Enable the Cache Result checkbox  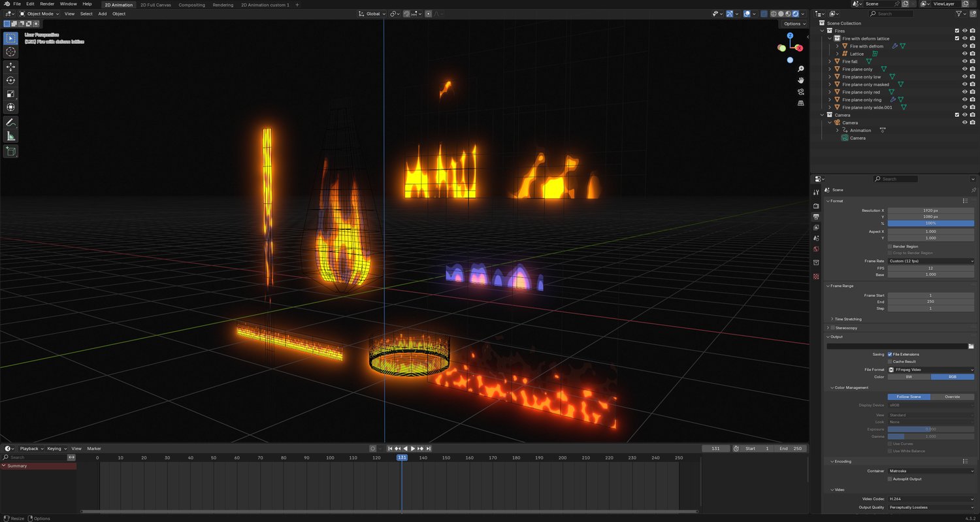(x=890, y=361)
